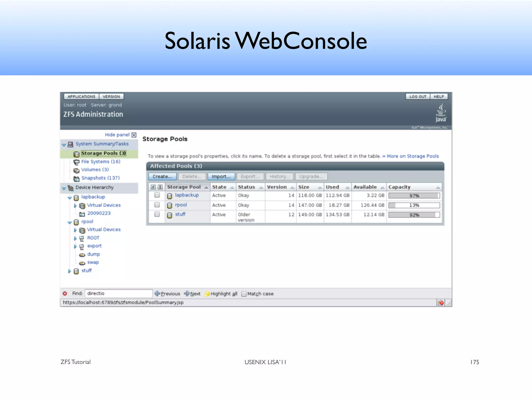The width and height of the screenshot is (532, 399).
Task: Click Next in find bar
Action: pyautogui.click(x=192, y=294)
